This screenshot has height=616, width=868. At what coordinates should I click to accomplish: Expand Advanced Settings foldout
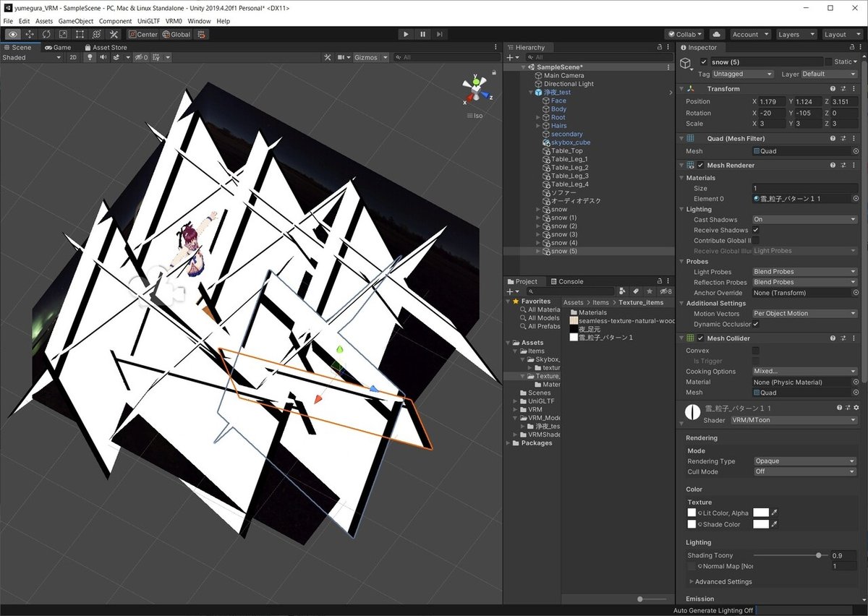click(691, 581)
